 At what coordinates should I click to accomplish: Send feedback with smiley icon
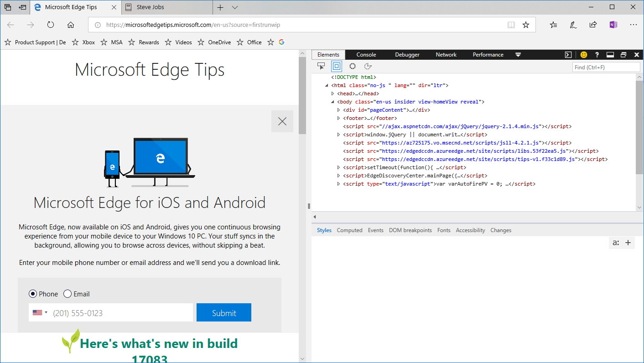tap(584, 55)
